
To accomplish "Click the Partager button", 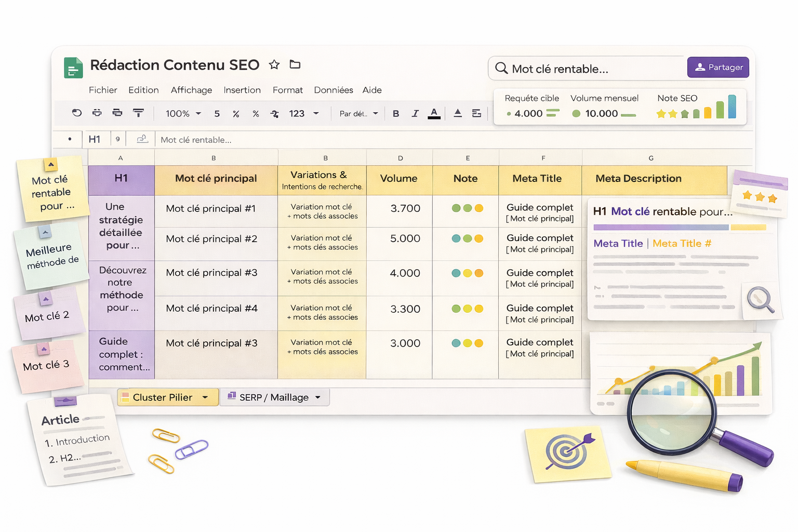I will click(718, 68).
